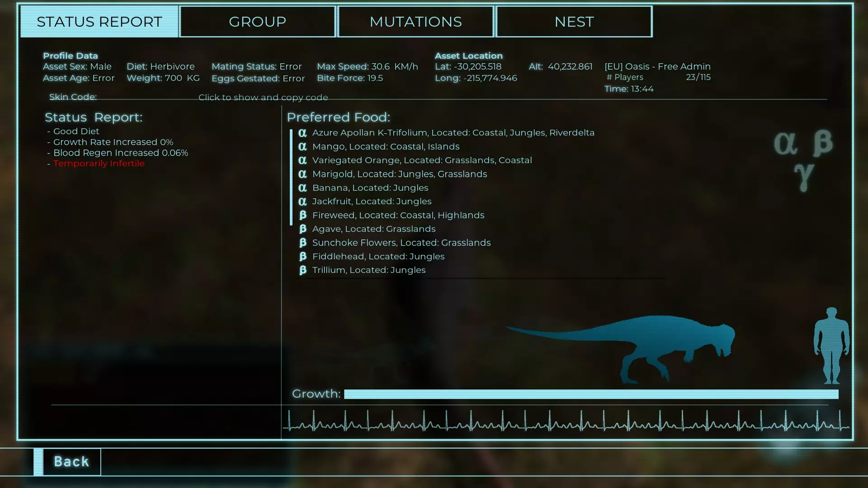Click the human silhouette size reference
The height and width of the screenshot is (488, 868).
click(x=831, y=346)
